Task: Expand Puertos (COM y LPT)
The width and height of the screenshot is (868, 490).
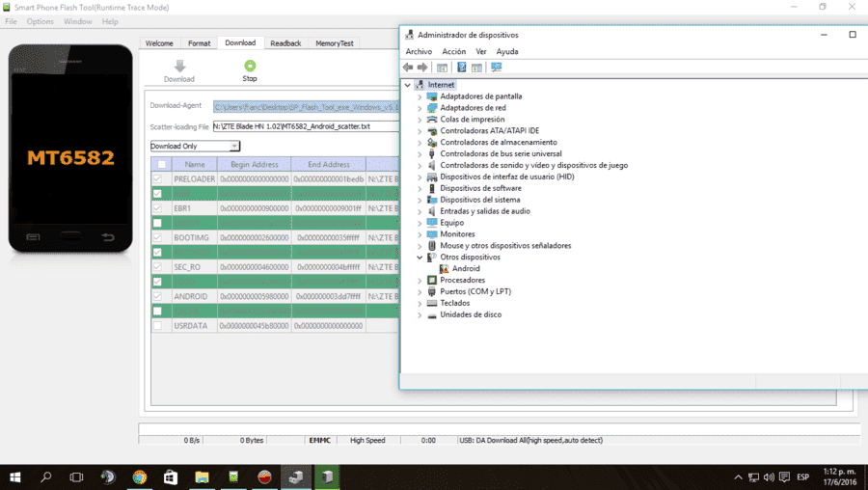Action: [x=420, y=292]
